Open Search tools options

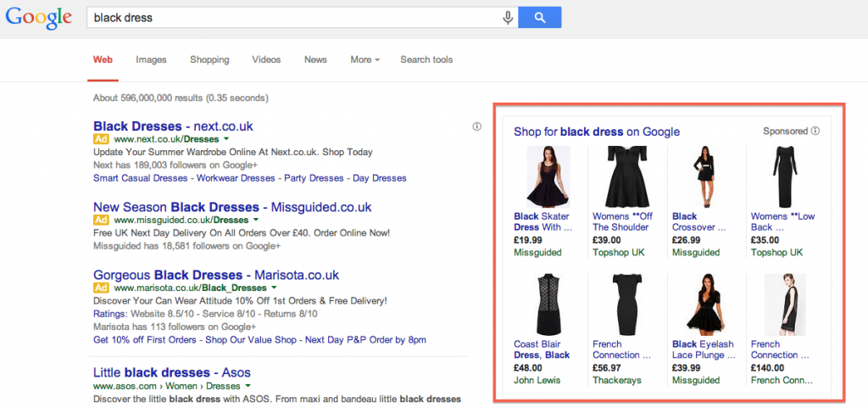tap(426, 60)
